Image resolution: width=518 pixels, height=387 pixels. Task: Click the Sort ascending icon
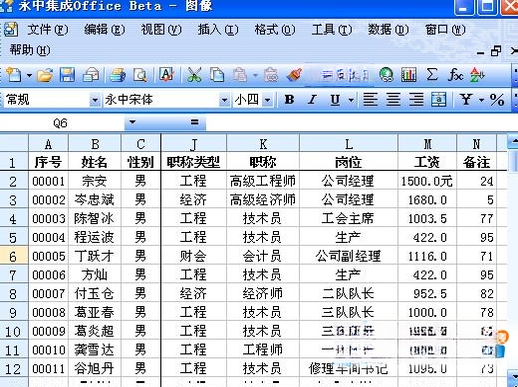coord(477,75)
